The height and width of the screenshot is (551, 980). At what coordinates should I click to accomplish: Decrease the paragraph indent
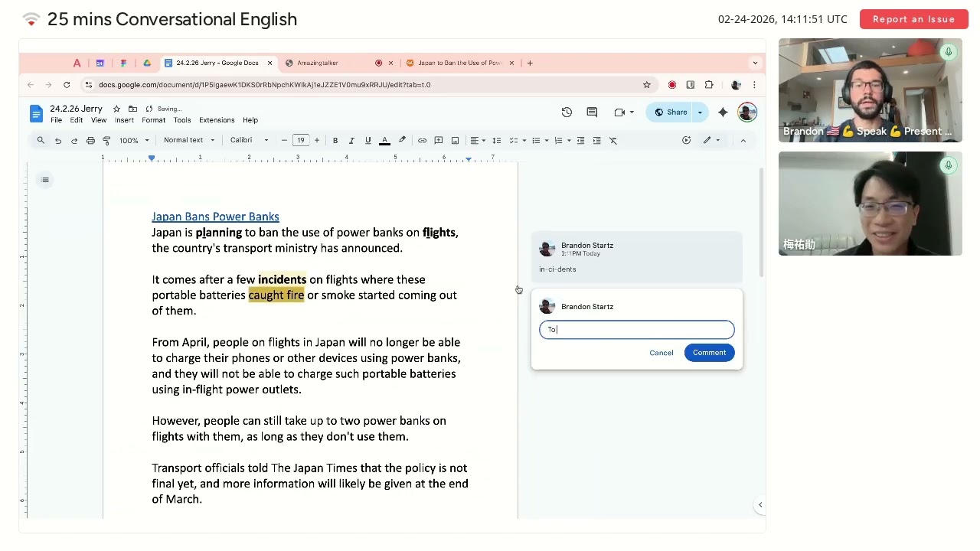580,140
